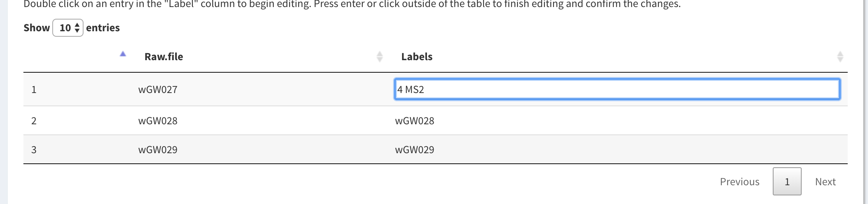Click the editing instructions text above the table

(352, 4)
